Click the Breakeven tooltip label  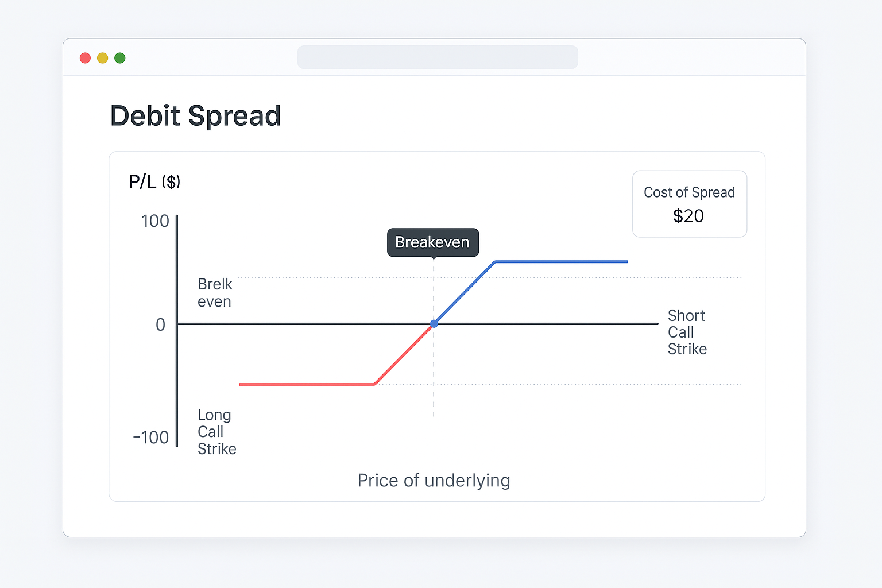click(x=433, y=242)
